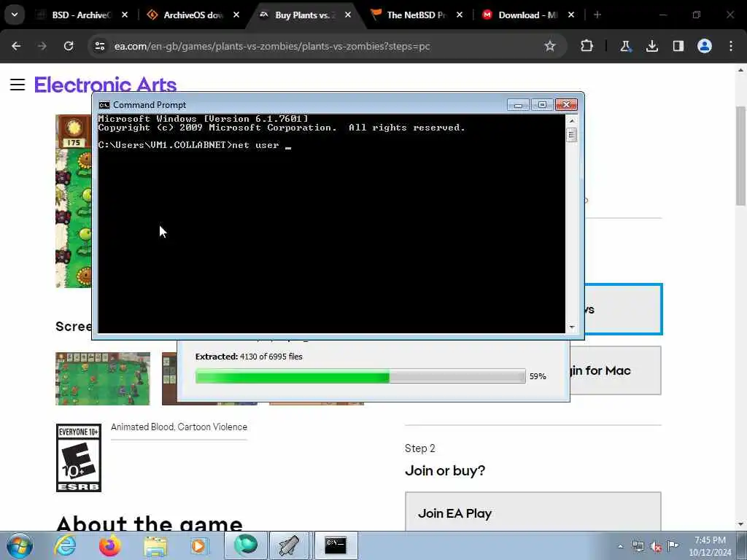
Task: Bookmark this page with the star
Action: pyautogui.click(x=550, y=46)
